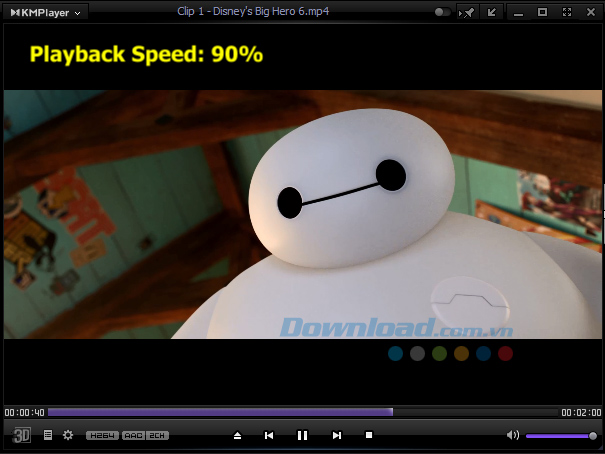This screenshot has width=605, height=454.
Task: Skip to the previous track
Action: 269,435
